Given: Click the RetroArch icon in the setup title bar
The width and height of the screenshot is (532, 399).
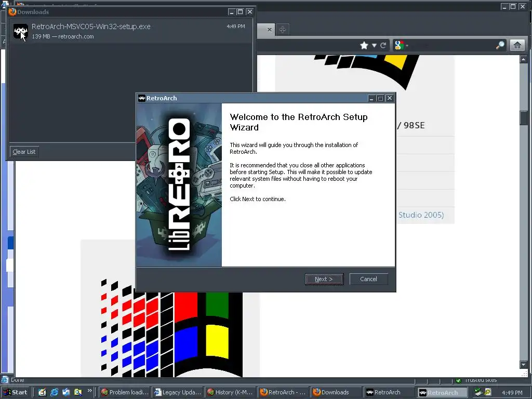Looking at the screenshot, I should [142, 98].
